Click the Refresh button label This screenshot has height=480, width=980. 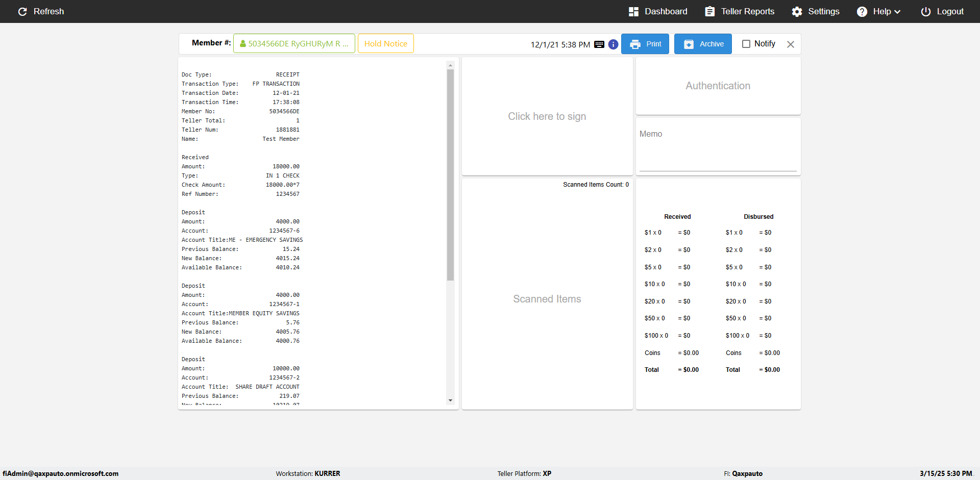(x=49, y=12)
